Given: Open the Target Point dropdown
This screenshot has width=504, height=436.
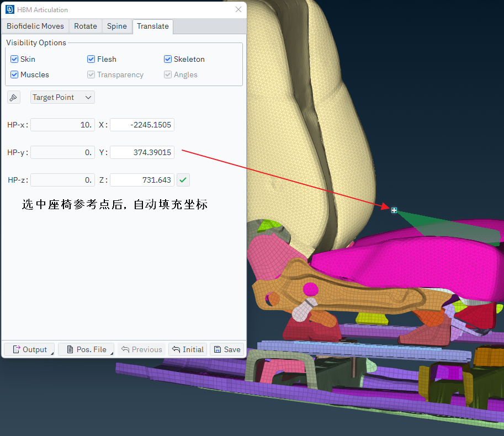Looking at the screenshot, I should [x=62, y=97].
